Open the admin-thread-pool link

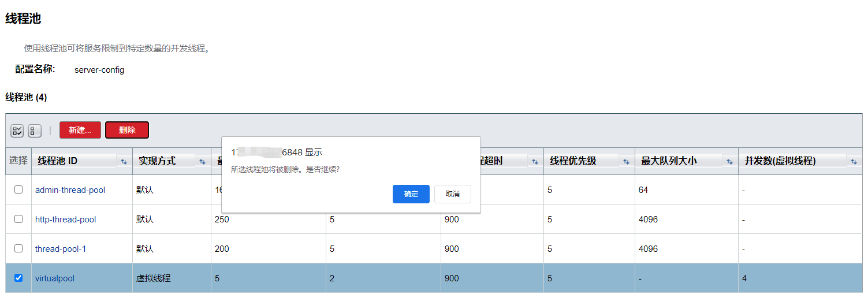[x=70, y=190]
